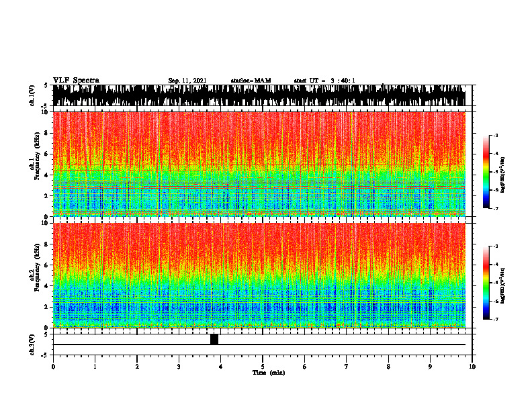Click the black pulse marker in ch.3 panel
The image size is (532, 411).
(x=214, y=339)
